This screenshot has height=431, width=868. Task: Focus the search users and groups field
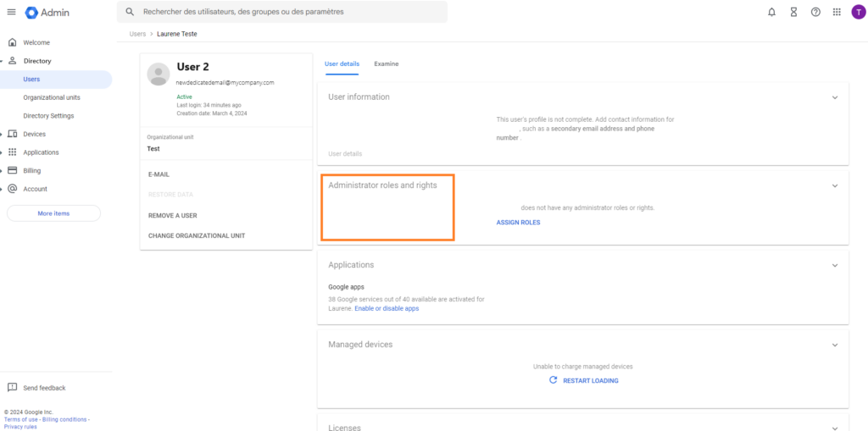click(x=281, y=12)
